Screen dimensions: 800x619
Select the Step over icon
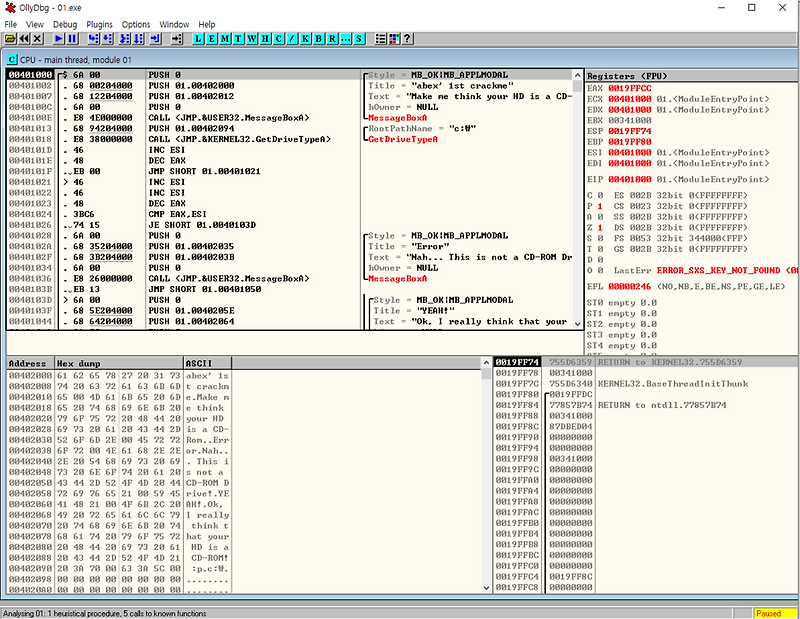click(x=109, y=40)
